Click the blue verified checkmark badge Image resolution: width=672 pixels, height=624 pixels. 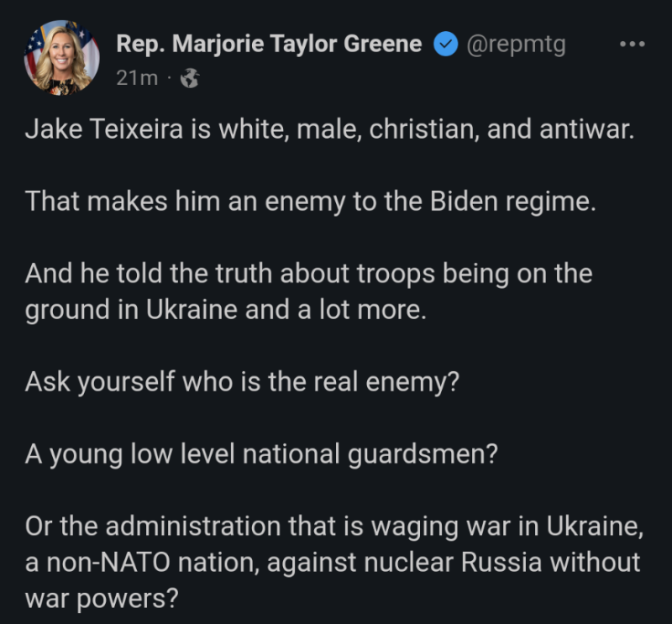pos(445,45)
